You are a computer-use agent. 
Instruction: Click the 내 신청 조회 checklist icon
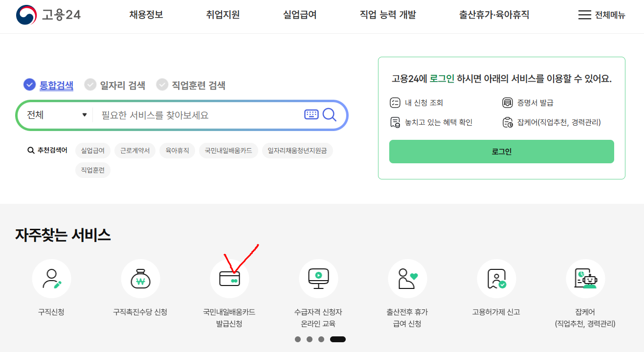click(x=395, y=103)
